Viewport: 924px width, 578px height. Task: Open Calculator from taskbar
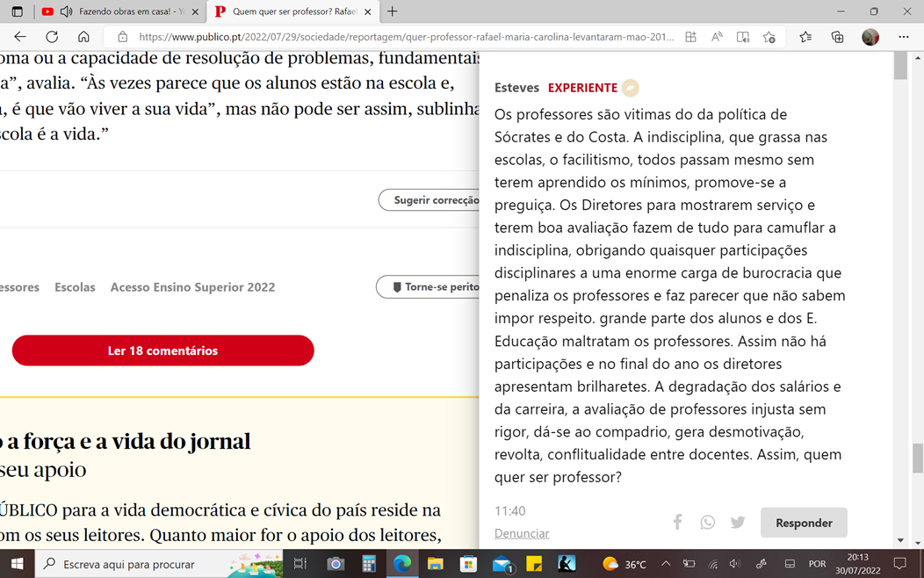coord(369,564)
